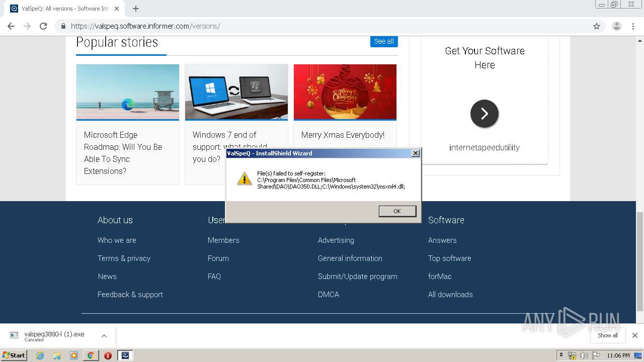Open the Answers footer link
This screenshot has width=644, height=362.
pos(442,240)
